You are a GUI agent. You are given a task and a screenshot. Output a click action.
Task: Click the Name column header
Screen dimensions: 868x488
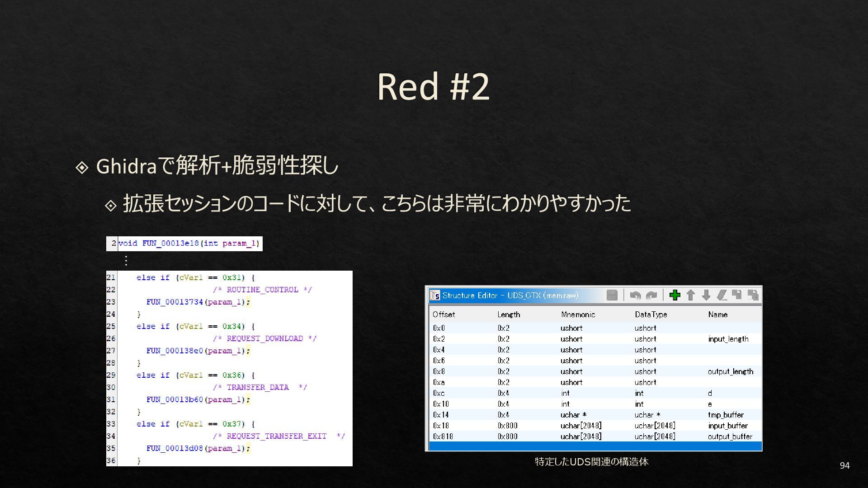pos(717,314)
